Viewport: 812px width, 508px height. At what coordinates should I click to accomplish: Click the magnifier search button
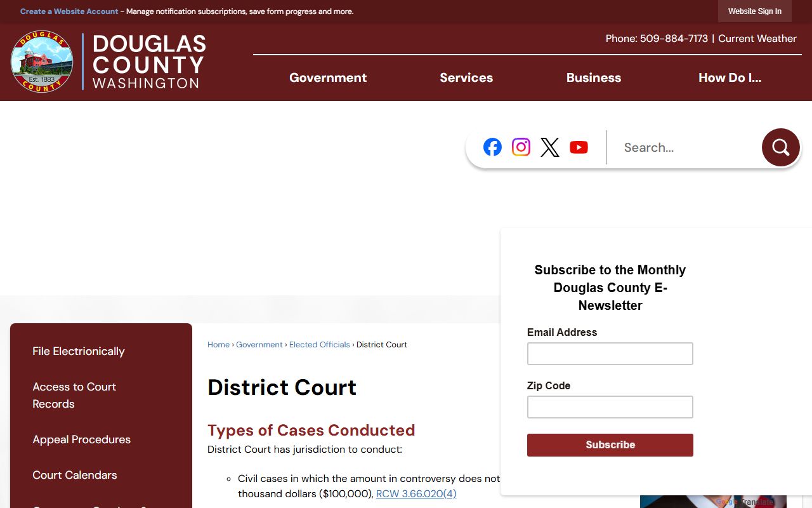pos(781,147)
